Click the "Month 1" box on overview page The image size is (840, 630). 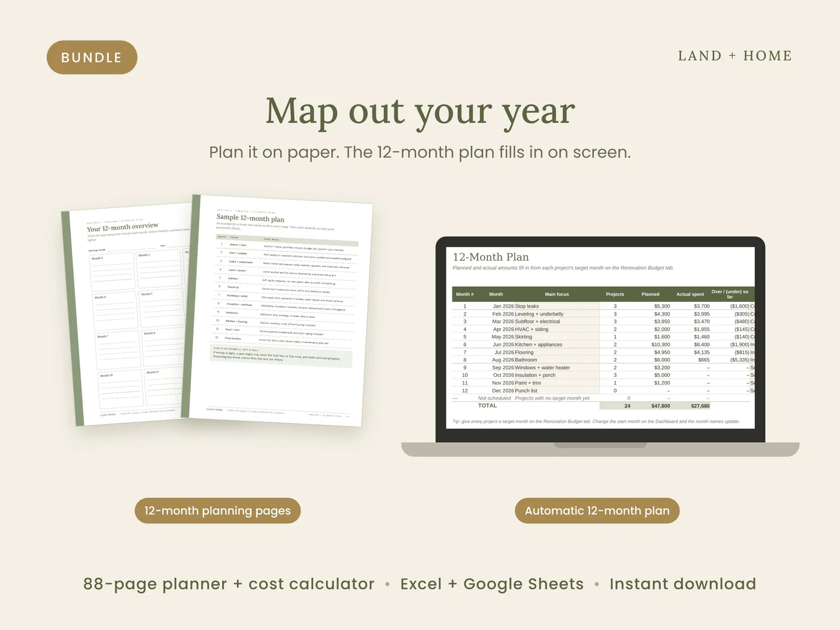click(112, 271)
